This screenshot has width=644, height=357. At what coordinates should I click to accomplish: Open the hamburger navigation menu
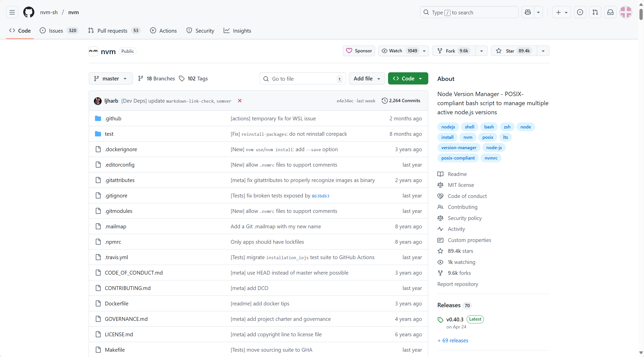tap(12, 12)
